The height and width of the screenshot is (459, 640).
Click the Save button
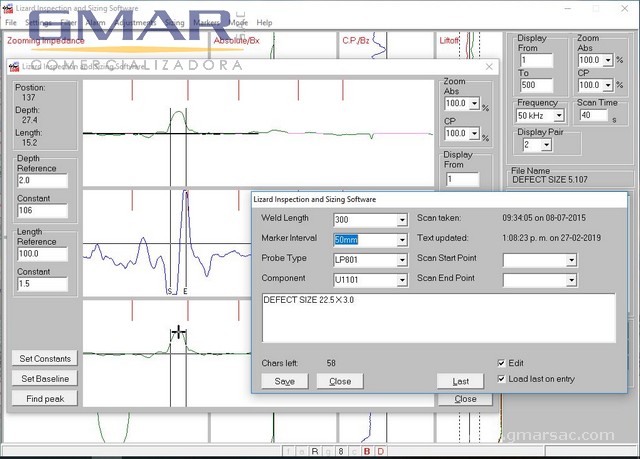[284, 381]
